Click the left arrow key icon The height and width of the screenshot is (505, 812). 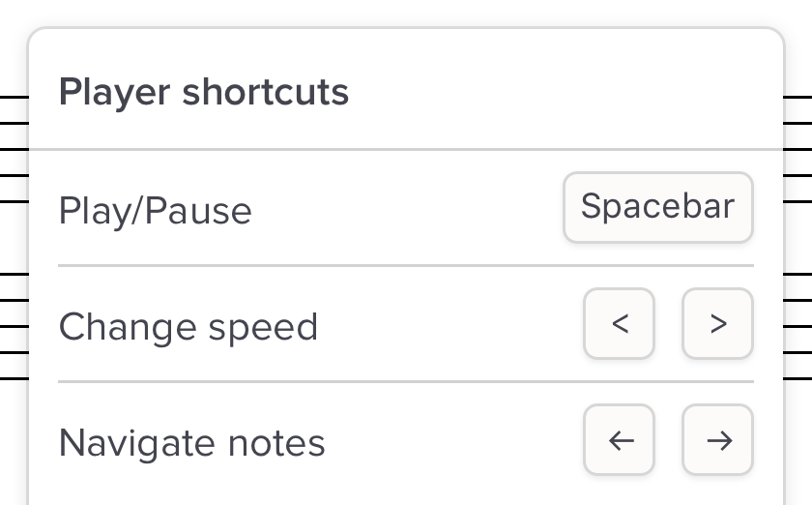(x=620, y=440)
